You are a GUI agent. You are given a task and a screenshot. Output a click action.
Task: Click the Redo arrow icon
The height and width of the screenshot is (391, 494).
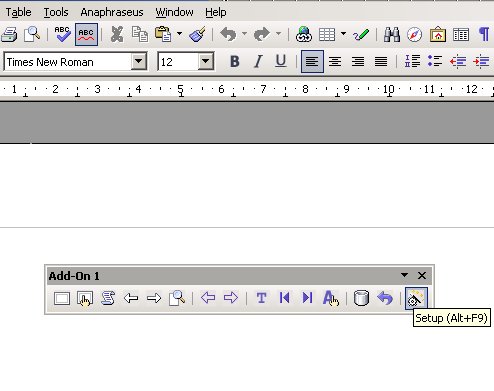(262, 34)
